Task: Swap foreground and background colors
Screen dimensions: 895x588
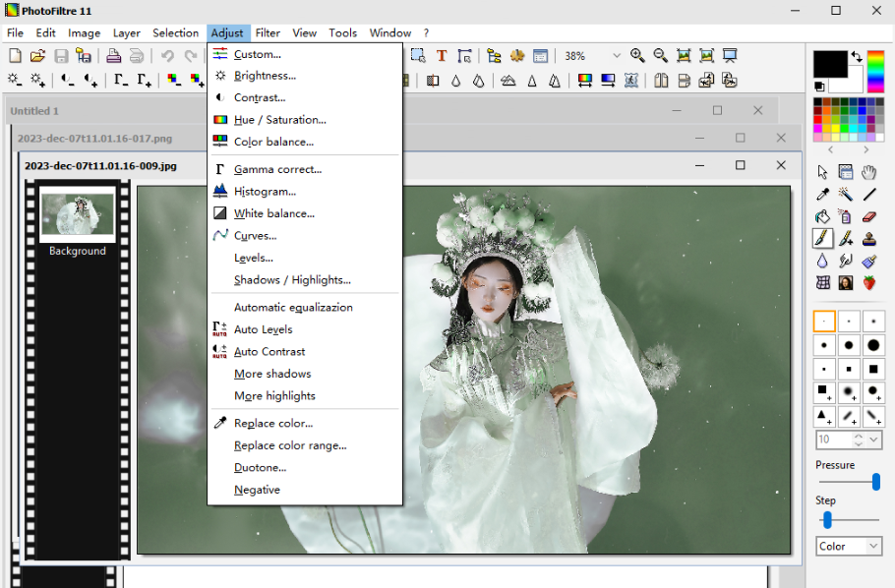Action: pyautogui.click(x=857, y=57)
